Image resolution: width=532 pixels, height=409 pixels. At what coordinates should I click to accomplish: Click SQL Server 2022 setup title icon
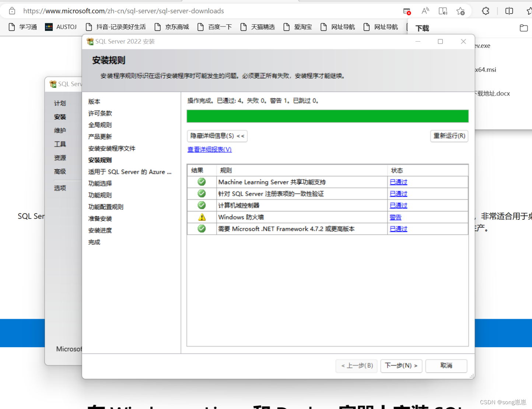pyautogui.click(x=90, y=42)
